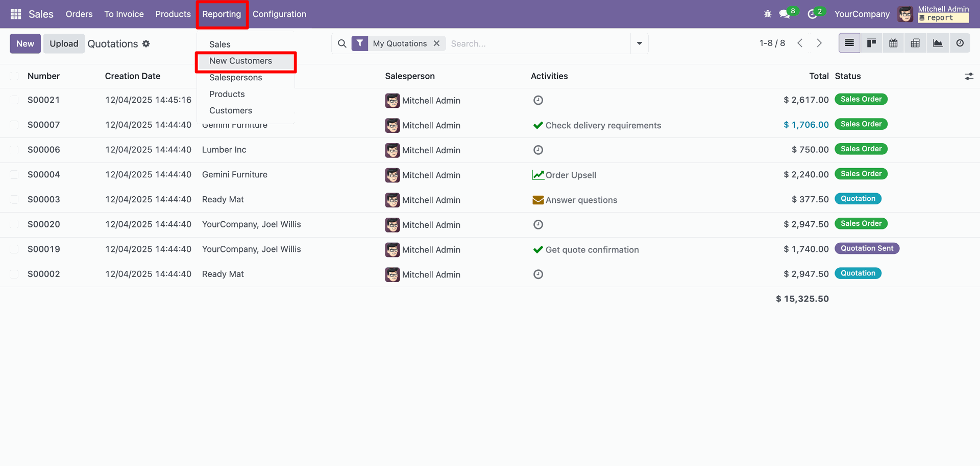Click the Upload button
The image size is (980, 466).
[x=64, y=44]
